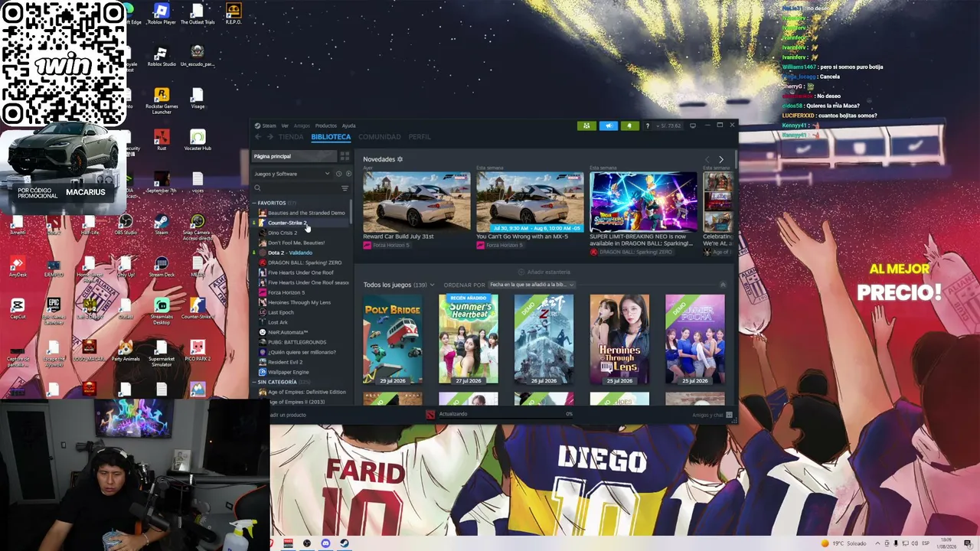Open Steam friends green button
Image resolution: width=980 pixels, height=551 pixels.
pos(586,126)
